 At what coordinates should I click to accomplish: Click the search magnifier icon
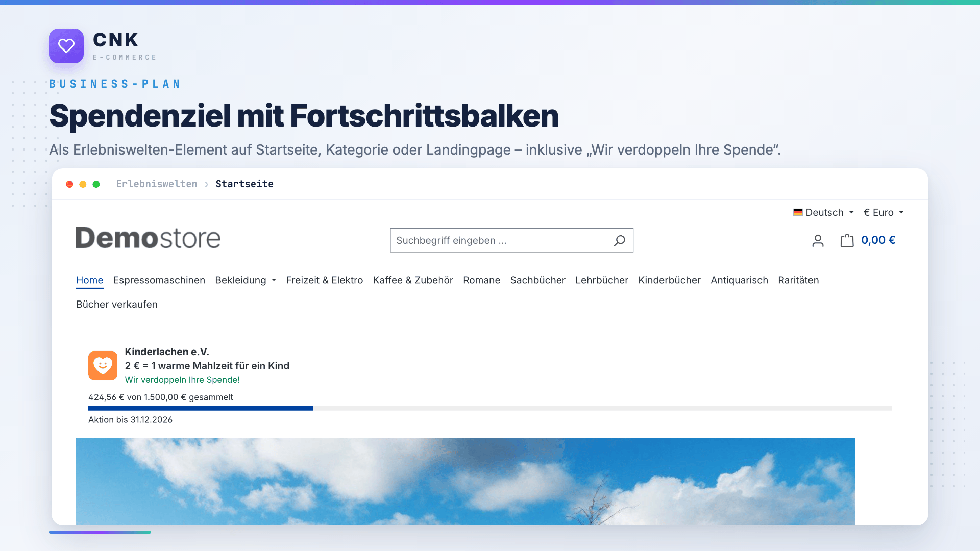[619, 240]
